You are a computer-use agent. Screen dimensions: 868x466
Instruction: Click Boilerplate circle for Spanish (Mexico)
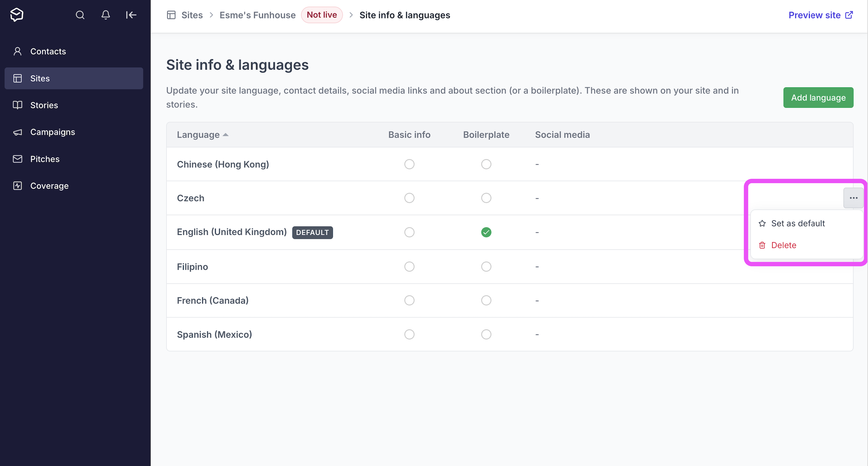pyautogui.click(x=486, y=334)
